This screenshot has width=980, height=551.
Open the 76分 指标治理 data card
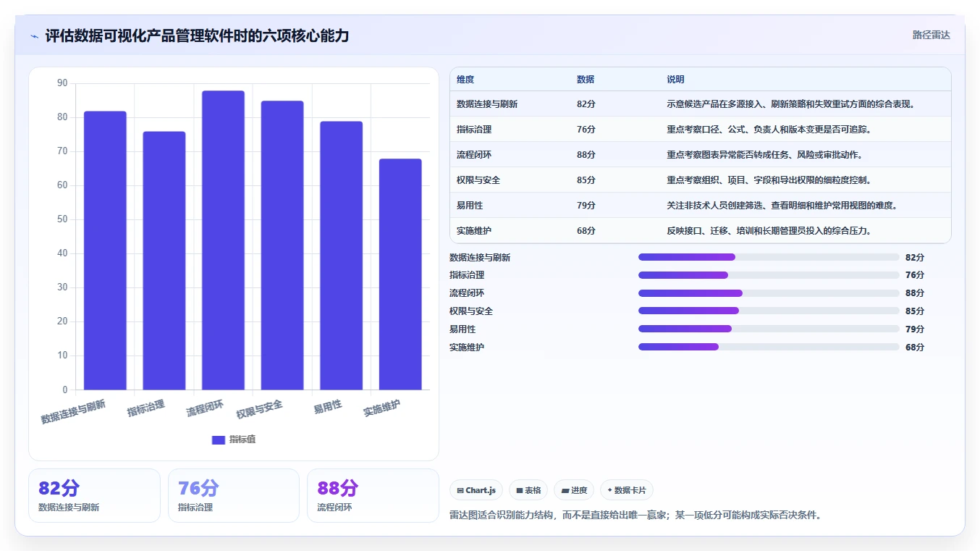click(234, 495)
